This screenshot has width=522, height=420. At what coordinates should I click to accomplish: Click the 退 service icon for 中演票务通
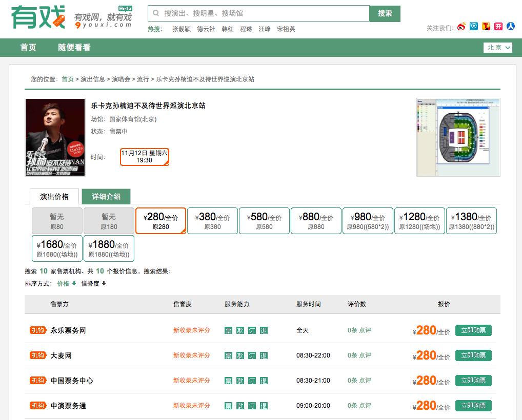[x=264, y=406]
